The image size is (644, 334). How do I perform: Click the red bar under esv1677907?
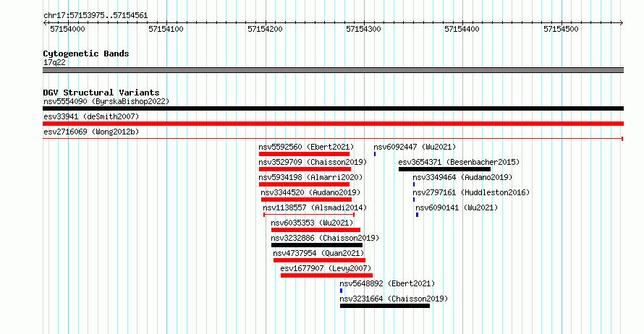coord(326,275)
